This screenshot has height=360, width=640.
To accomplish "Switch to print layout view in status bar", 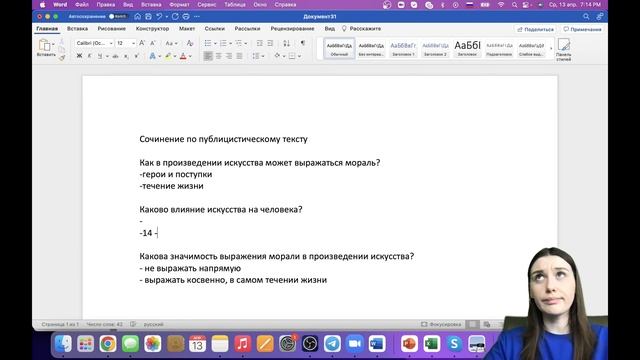I will (472, 324).
